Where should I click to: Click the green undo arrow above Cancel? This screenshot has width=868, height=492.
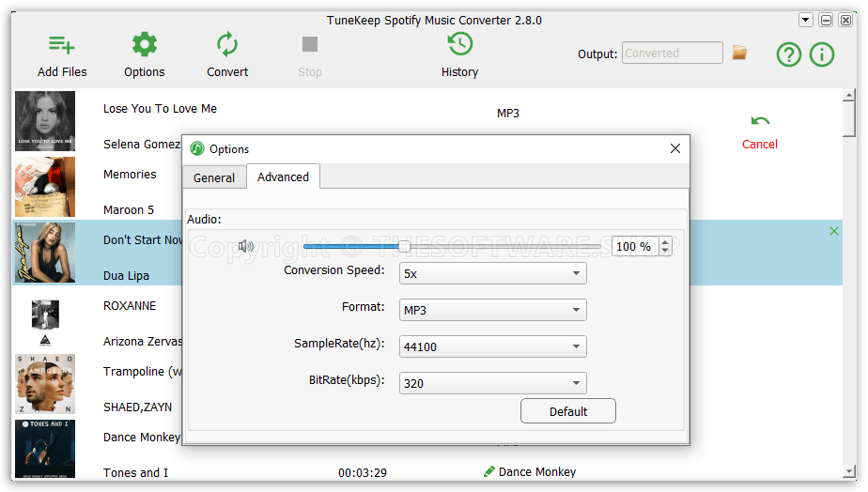coord(760,120)
